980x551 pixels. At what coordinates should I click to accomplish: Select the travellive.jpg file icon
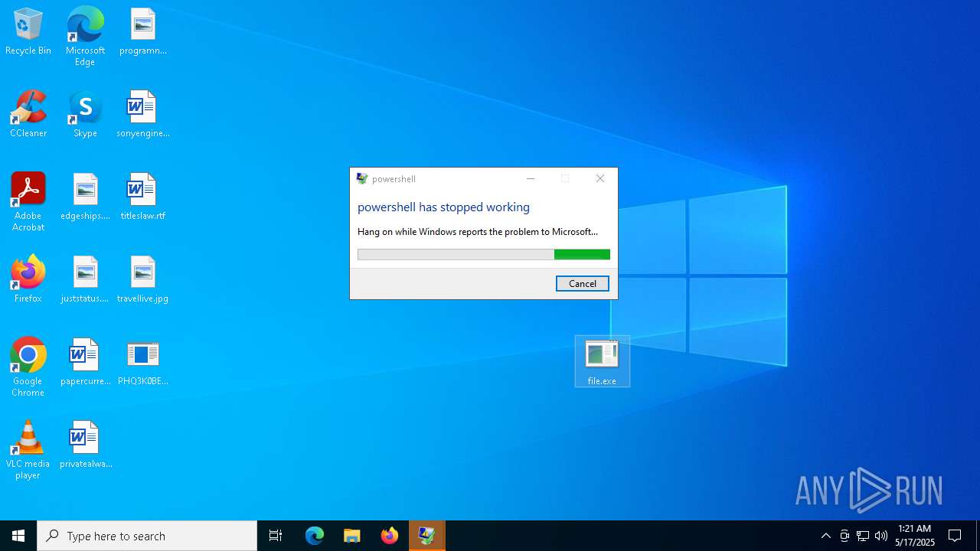(143, 280)
